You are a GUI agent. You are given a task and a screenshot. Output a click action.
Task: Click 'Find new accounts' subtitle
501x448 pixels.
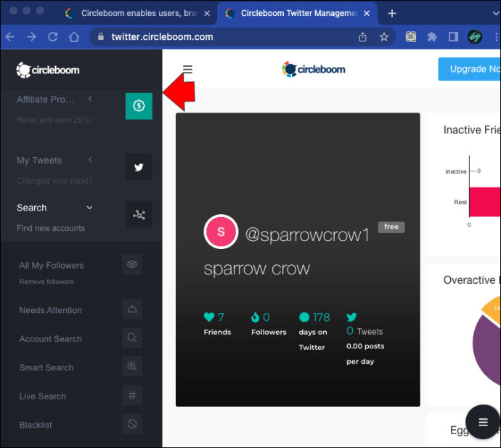51,228
